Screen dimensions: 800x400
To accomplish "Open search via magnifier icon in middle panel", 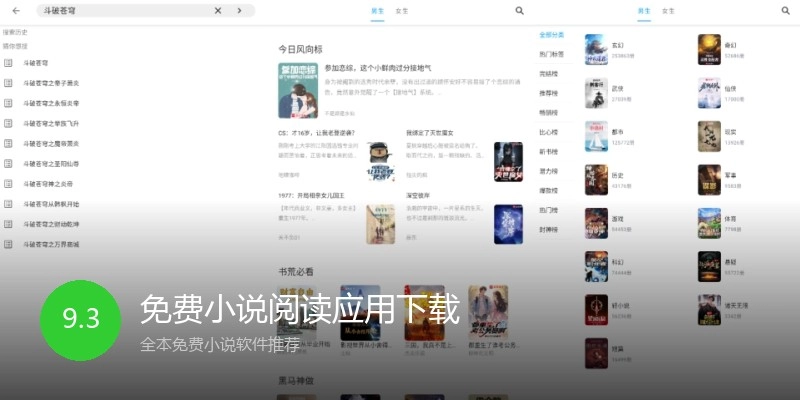I will coord(519,11).
